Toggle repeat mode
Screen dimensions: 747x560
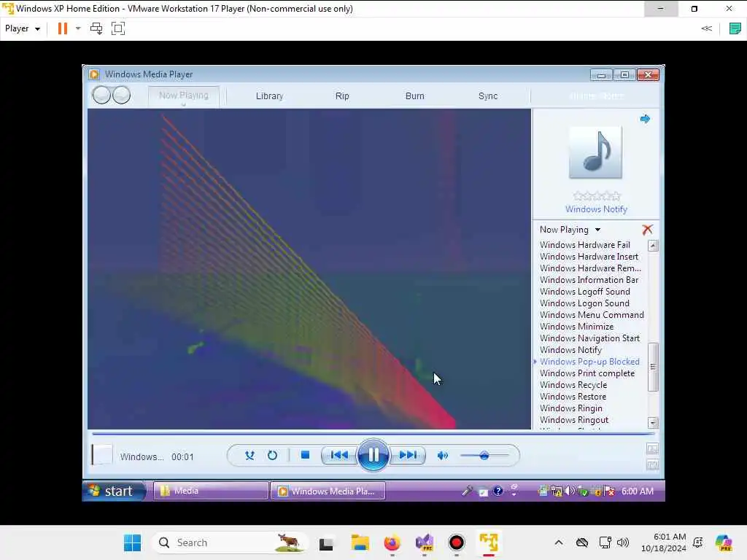point(272,456)
